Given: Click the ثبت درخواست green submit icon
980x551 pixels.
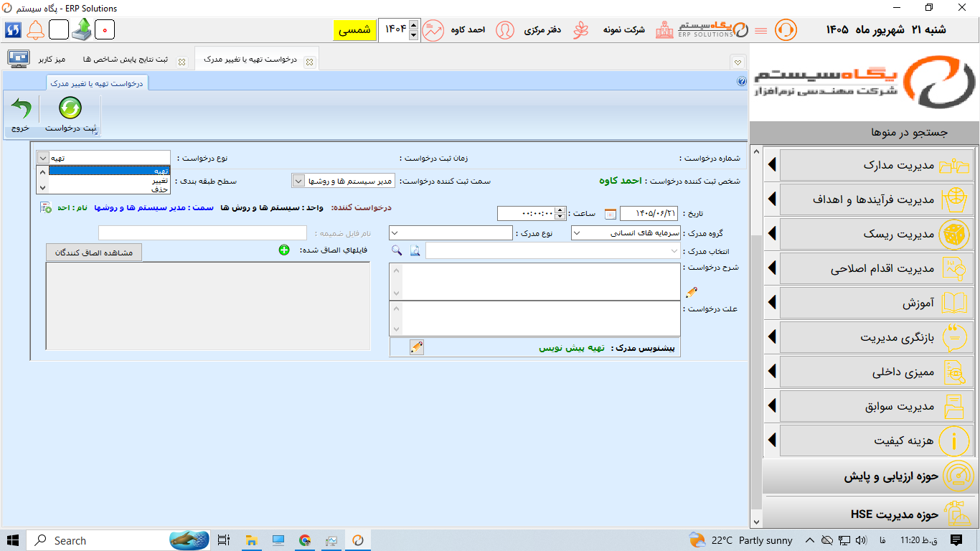Looking at the screenshot, I should point(70,108).
